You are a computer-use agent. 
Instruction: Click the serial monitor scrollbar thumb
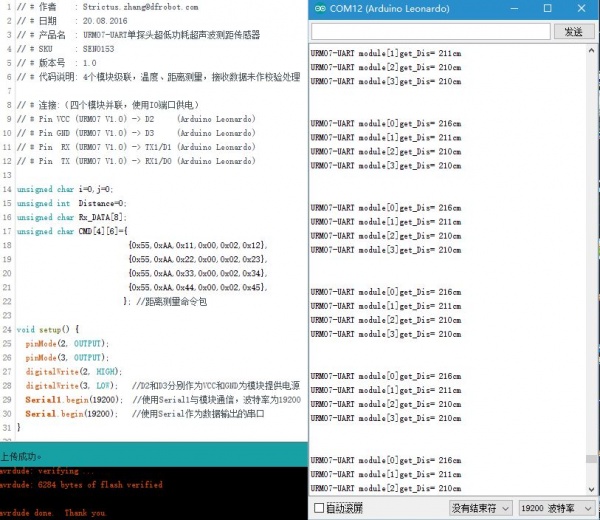591,458
